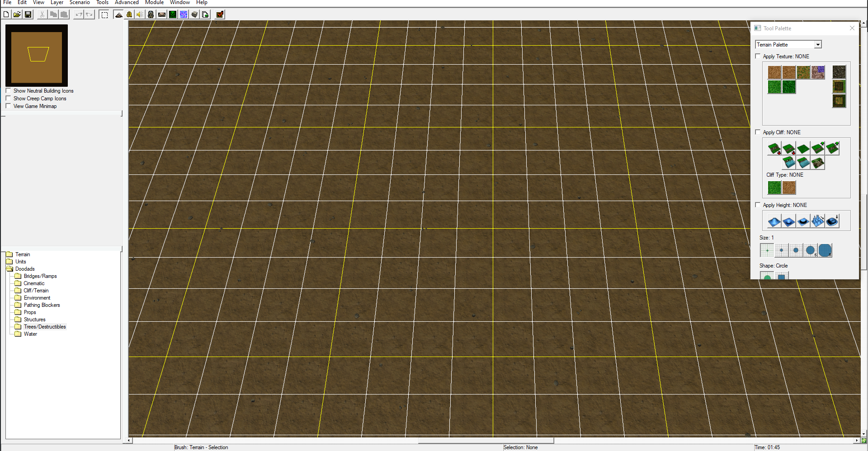Image resolution: width=868 pixels, height=451 pixels.
Task: Choose brush size 5
Action: [811, 250]
